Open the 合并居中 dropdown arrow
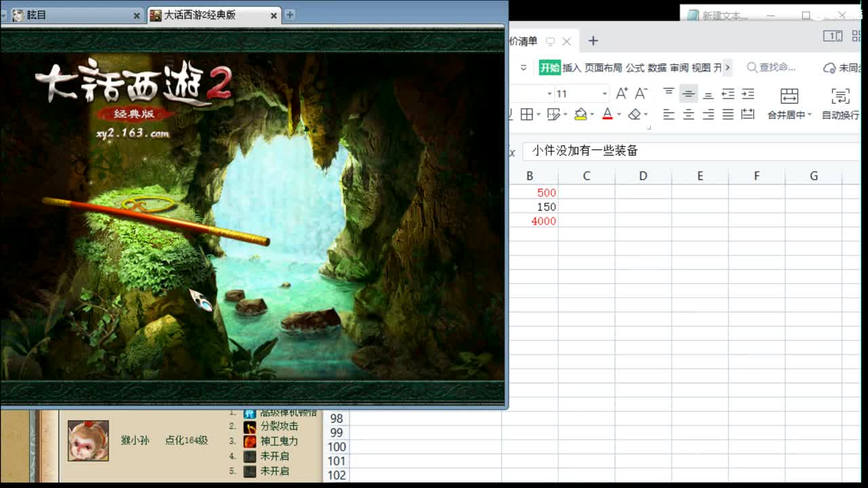This screenshot has height=488, width=868. coord(809,115)
